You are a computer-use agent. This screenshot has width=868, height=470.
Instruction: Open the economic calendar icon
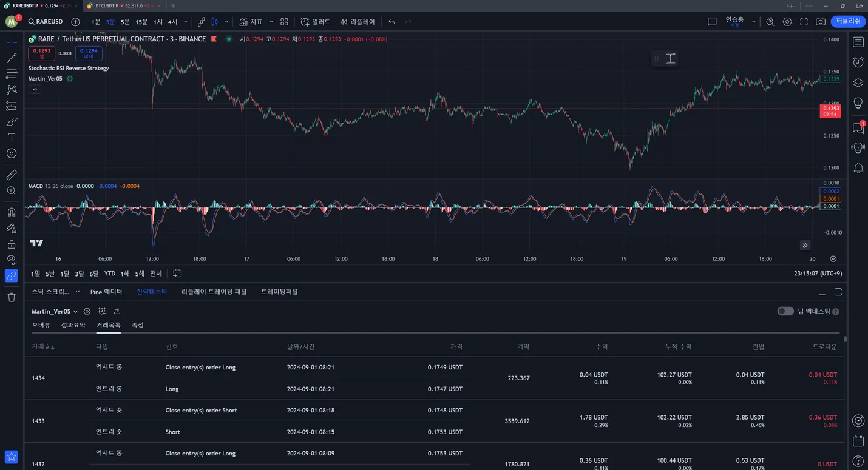coord(858,441)
